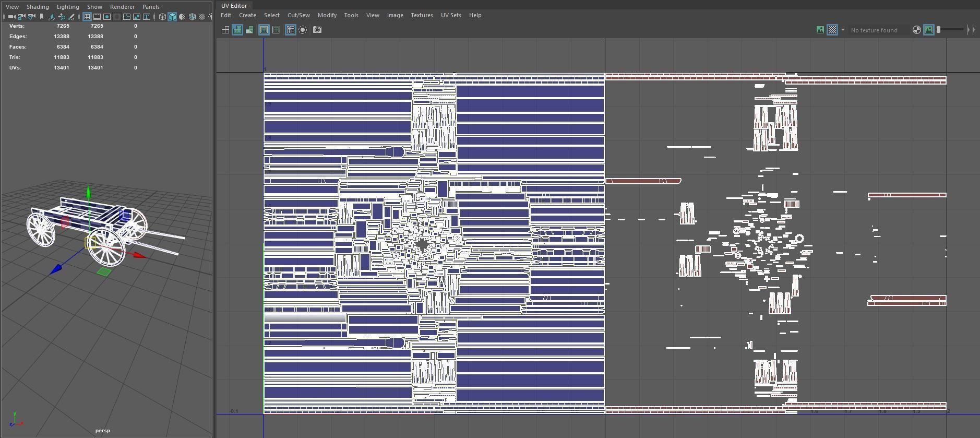Image resolution: width=980 pixels, height=438 pixels.
Task: Open the Panels menu
Action: click(151, 7)
